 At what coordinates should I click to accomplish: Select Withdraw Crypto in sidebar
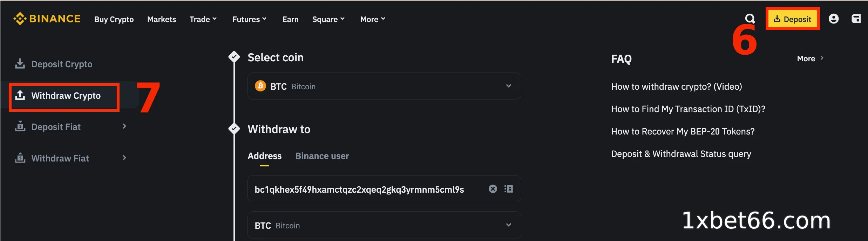point(66,96)
